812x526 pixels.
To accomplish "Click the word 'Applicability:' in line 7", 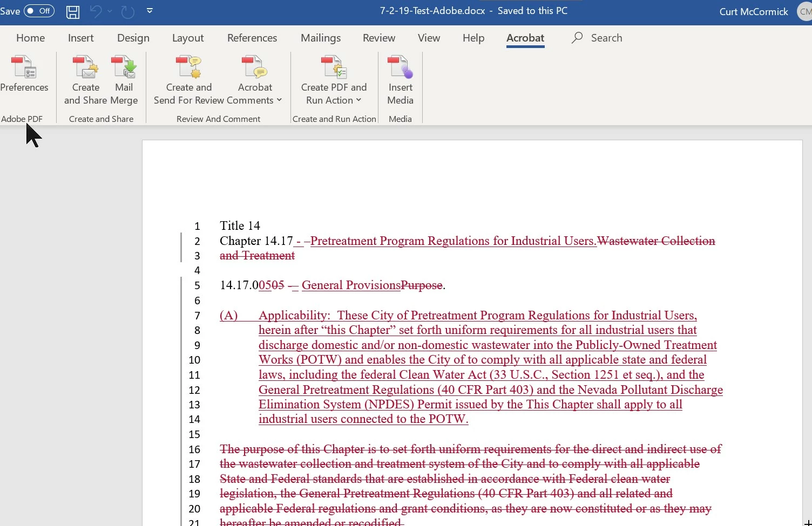I will click(x=294, y=315).
